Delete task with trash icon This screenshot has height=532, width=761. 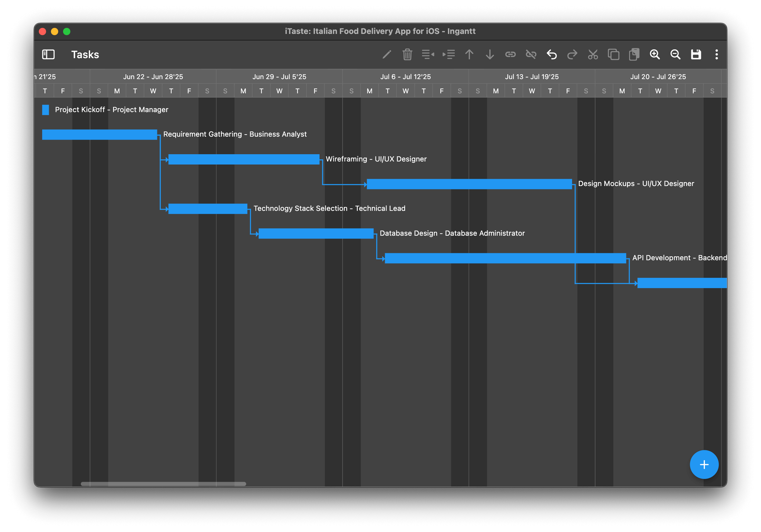pos(407,54)
